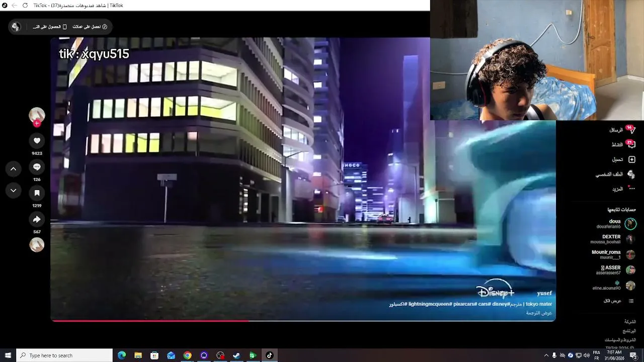Share the video with the arrow icon
The image size is (644, 362).
[x=37, y=219]
